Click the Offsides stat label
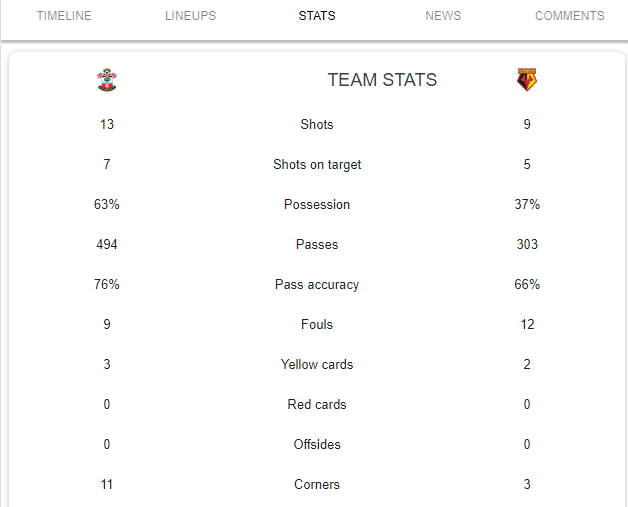Screen dimensions: 628x507 coord(317,445)
